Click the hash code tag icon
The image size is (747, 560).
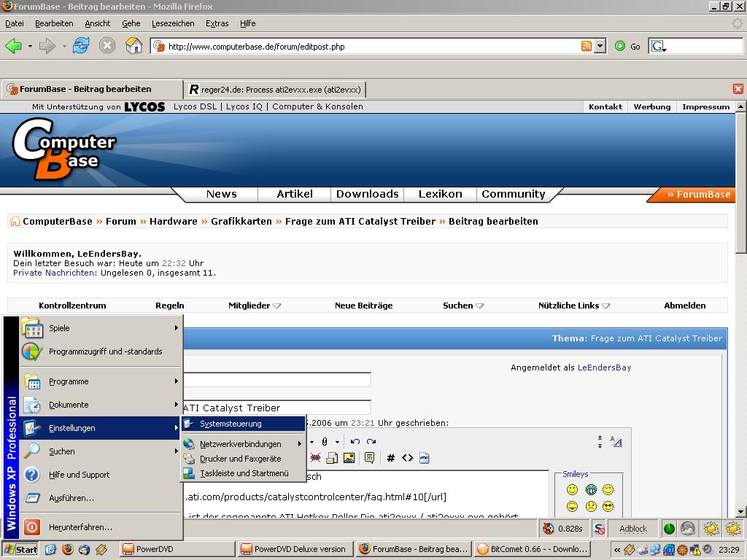391,458
